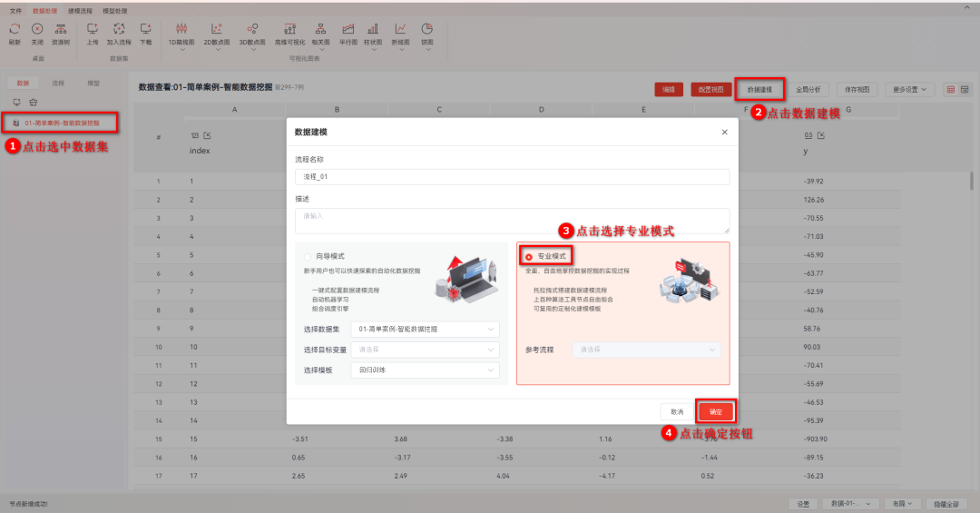
Task: Select the 平行图 parallel chart icon
Action: [x=348, y=29]
